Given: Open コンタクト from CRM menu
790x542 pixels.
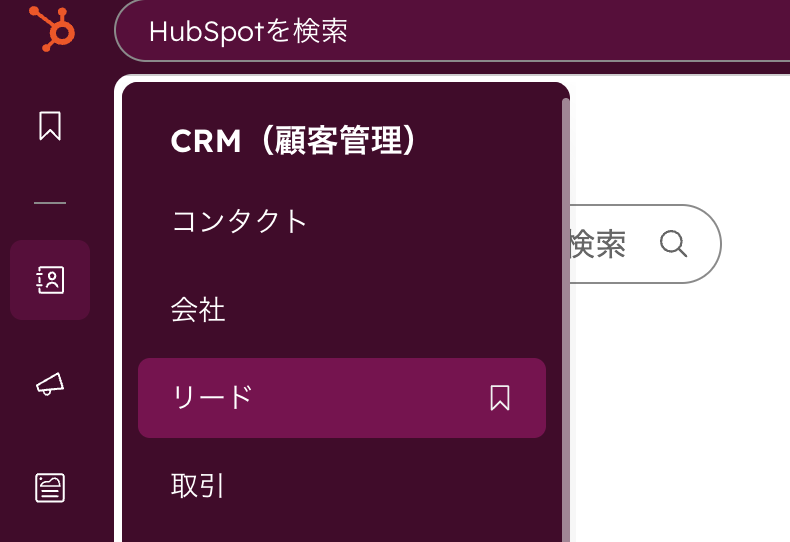Looking at the screenshot, I should tap(342, 222).
